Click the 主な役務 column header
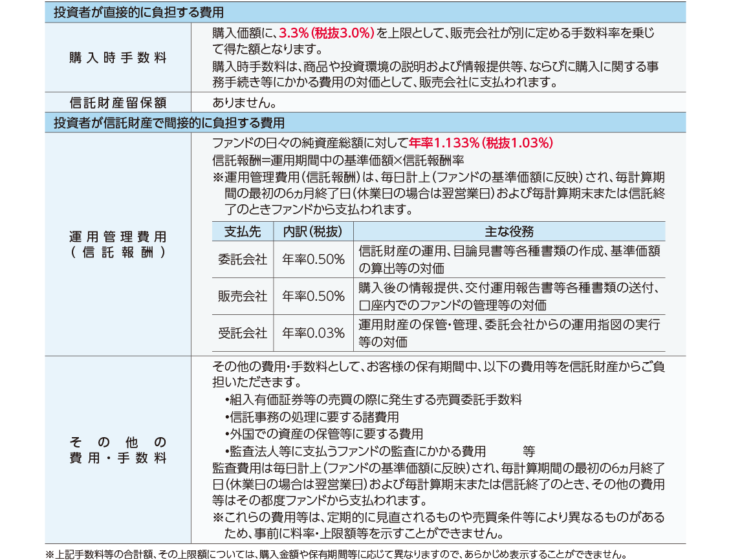Screen dimensions: 731x560 pos(508,232)
